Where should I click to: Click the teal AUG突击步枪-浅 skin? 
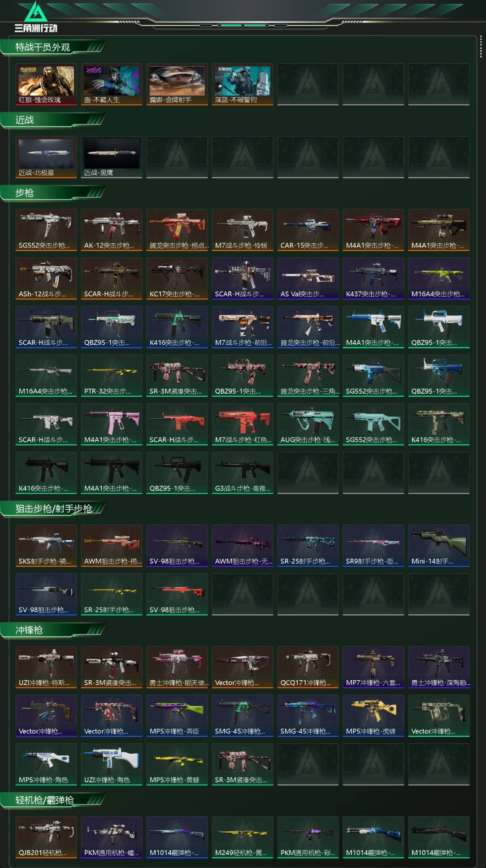tap(308, 424)
